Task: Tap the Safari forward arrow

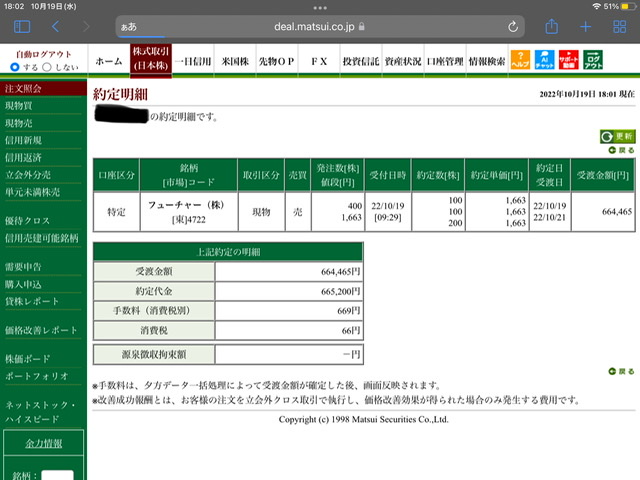Action: [86, 27]
